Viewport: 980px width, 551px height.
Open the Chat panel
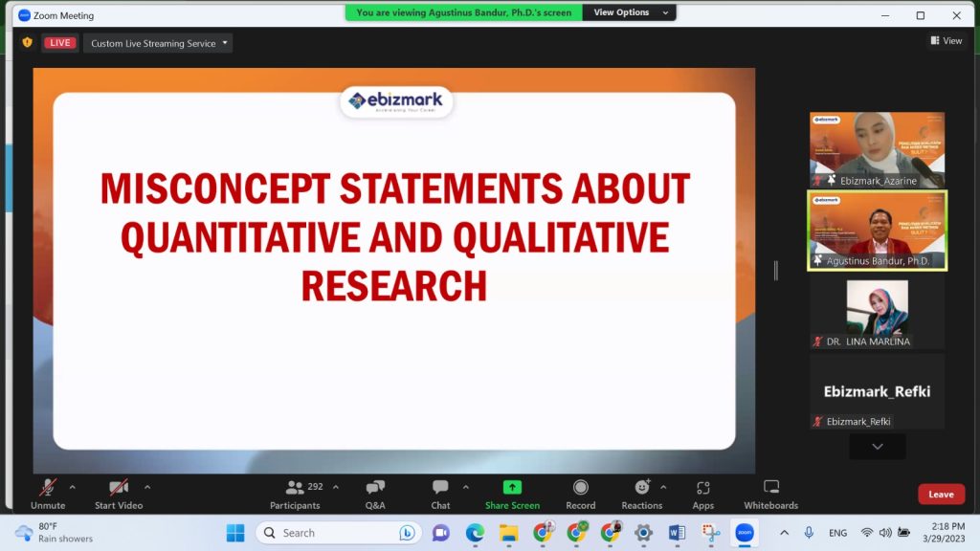coord(440,494)
